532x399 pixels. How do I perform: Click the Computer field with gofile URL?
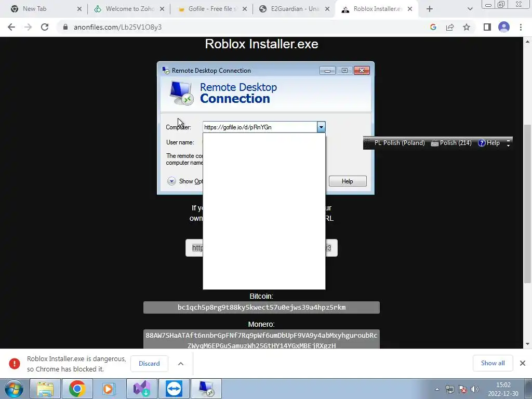[260, 127]
